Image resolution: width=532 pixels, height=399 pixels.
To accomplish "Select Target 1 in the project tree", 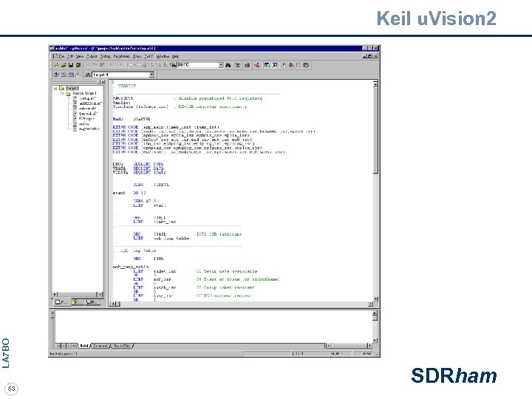I will click(x=72, y=88).
